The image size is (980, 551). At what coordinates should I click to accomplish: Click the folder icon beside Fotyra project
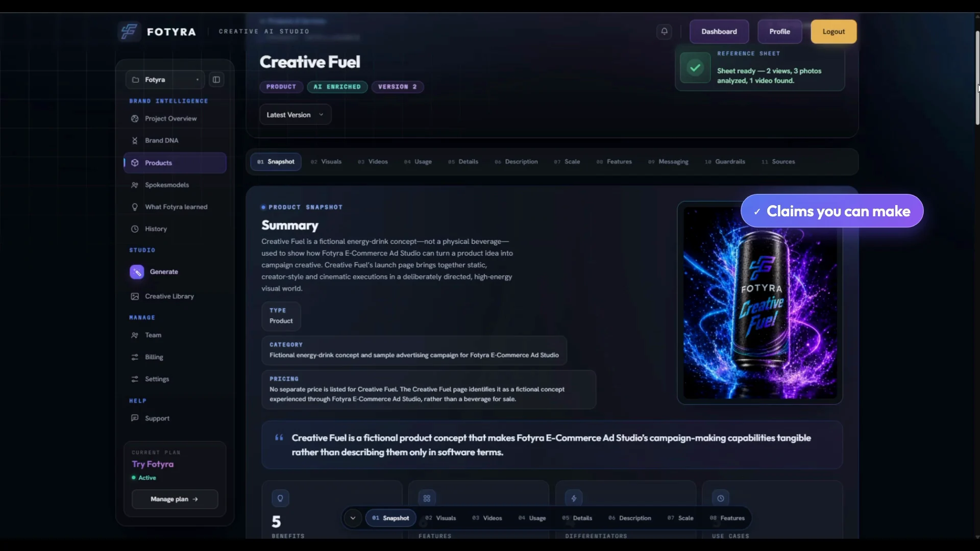click(x=136, y=80)
